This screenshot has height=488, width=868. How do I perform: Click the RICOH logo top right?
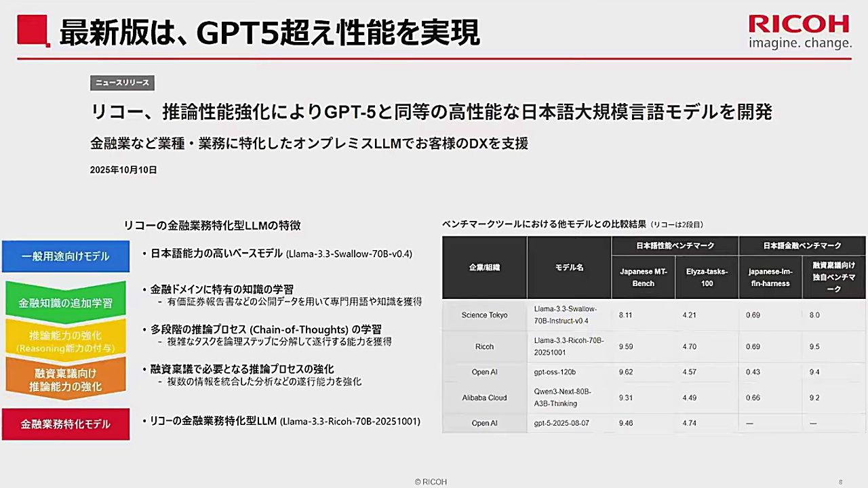pos(799,22)
